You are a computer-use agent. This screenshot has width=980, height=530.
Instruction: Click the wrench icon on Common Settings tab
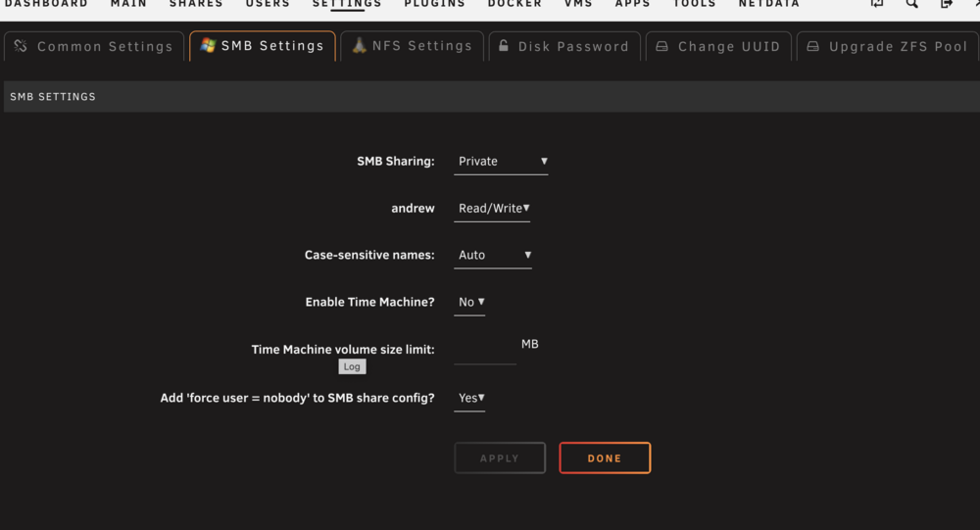21,46
